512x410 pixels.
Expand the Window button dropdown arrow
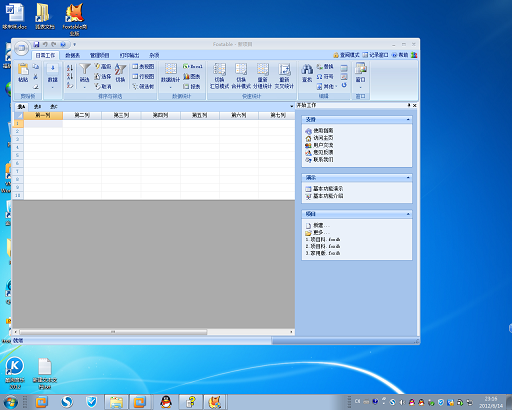[x=361, y=87]
